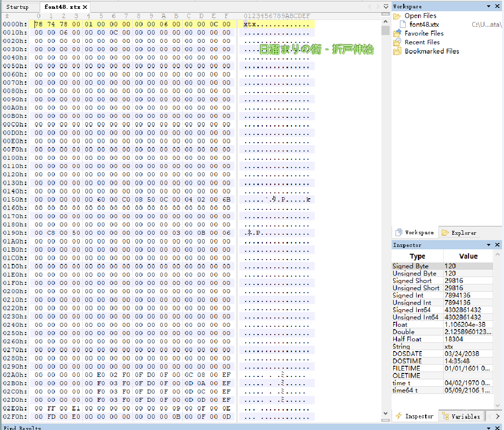The width and height of the screenshot is (504, 430).
Task: Click hex editor scrollbar up arrow
Action: coord(385,21)
